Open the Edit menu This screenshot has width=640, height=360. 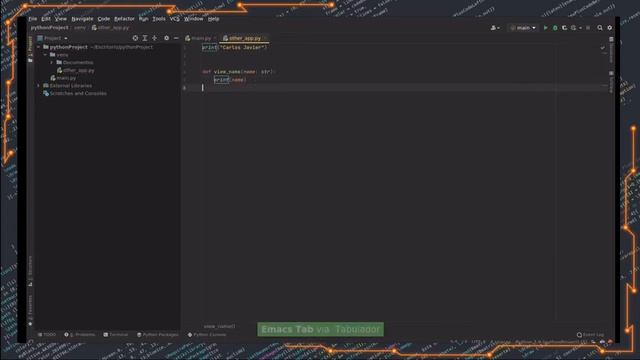(x=46, y=19)
